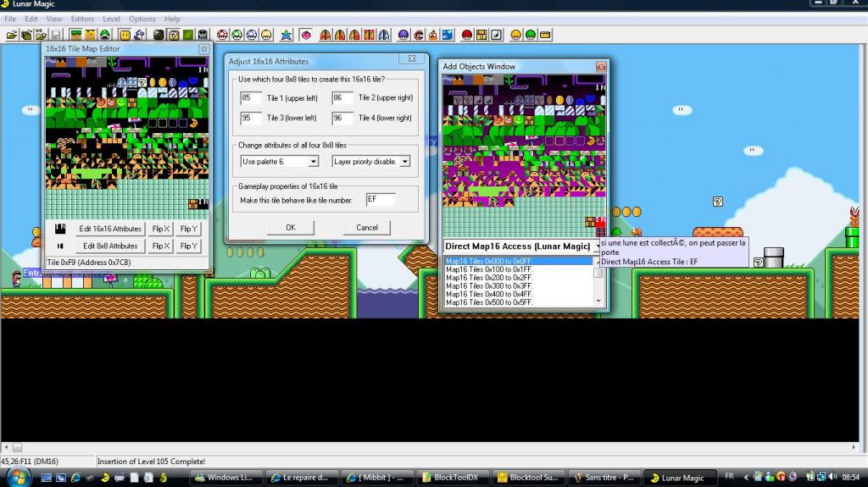Open the Help menu
This screenshot has height=487, width=868.
172,19
